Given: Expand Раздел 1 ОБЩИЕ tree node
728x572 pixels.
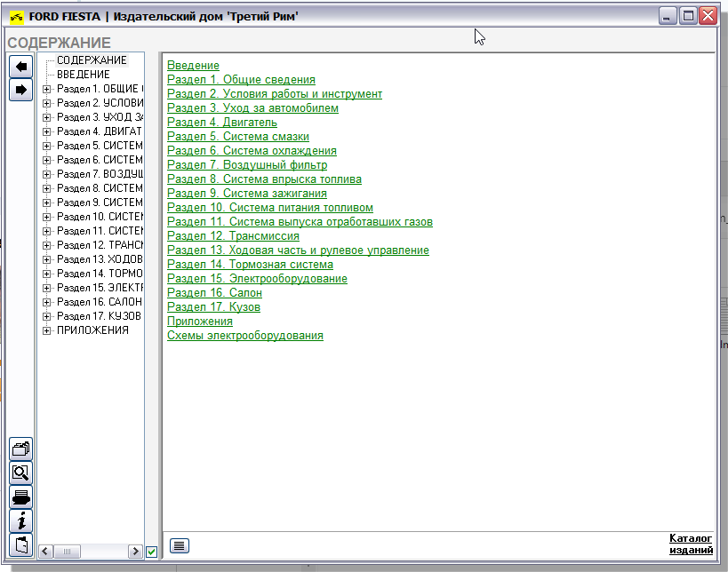Looking at the screenshot, I should pos(46,89).
